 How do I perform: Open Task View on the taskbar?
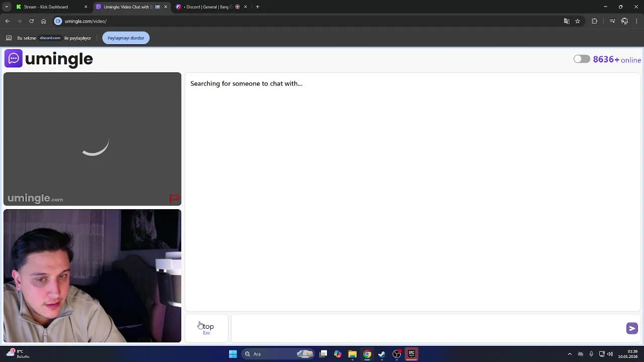coord(324,354)
